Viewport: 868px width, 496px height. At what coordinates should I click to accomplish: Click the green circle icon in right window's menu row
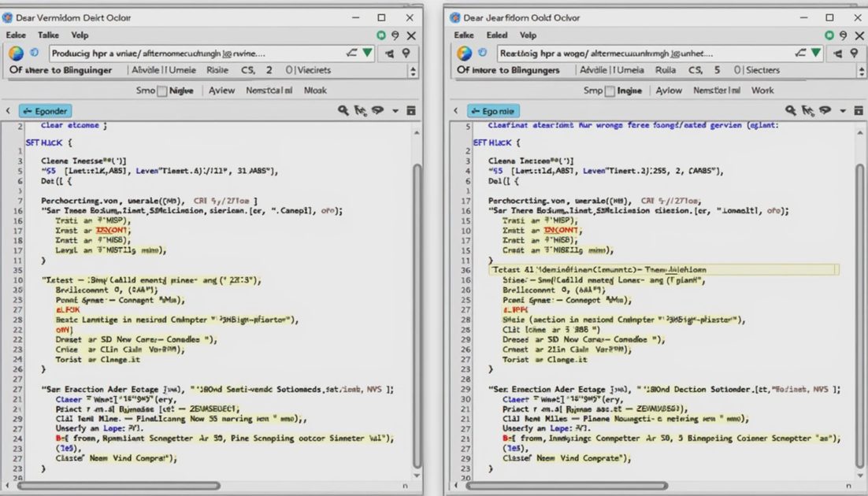pos(829,35)
